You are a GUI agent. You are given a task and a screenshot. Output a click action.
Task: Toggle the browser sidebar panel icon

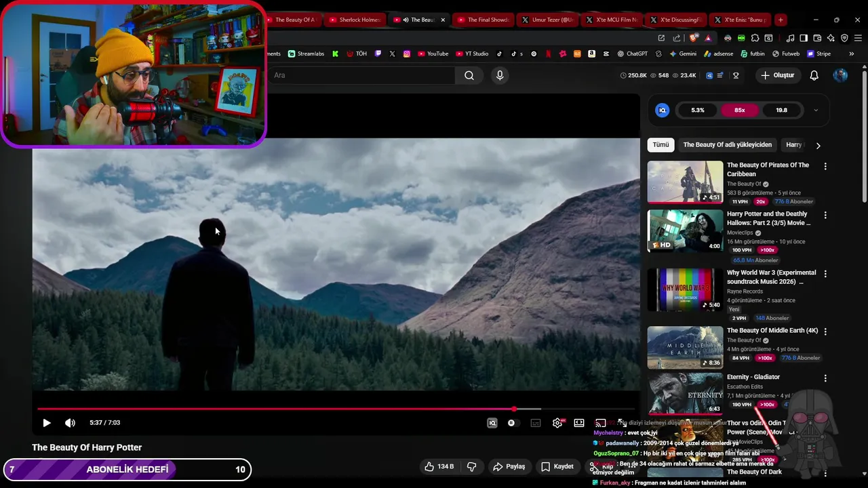[x=804, y=38]
